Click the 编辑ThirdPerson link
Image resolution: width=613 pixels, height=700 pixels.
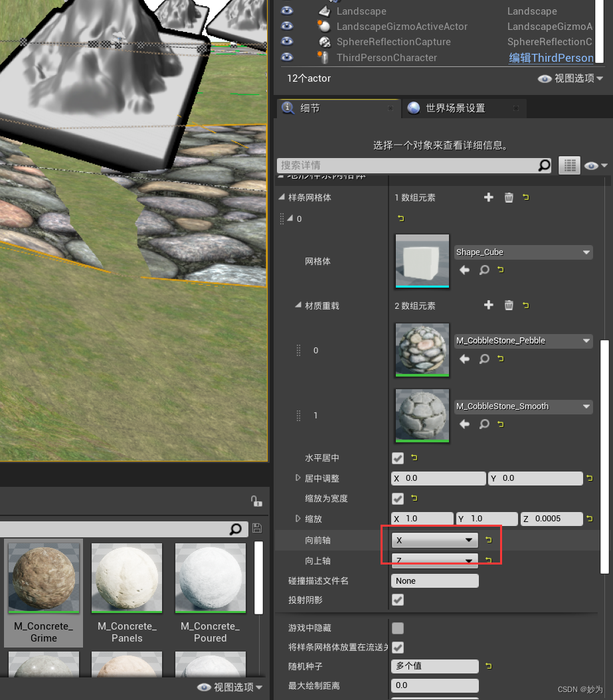pyautogui.click(x=551, y=58)
